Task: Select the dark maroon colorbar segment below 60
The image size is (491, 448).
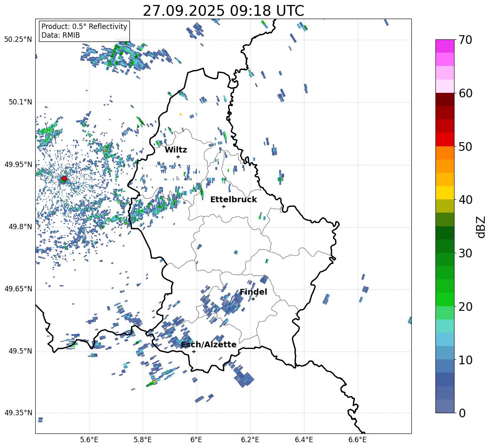Action: pos(445,99)
